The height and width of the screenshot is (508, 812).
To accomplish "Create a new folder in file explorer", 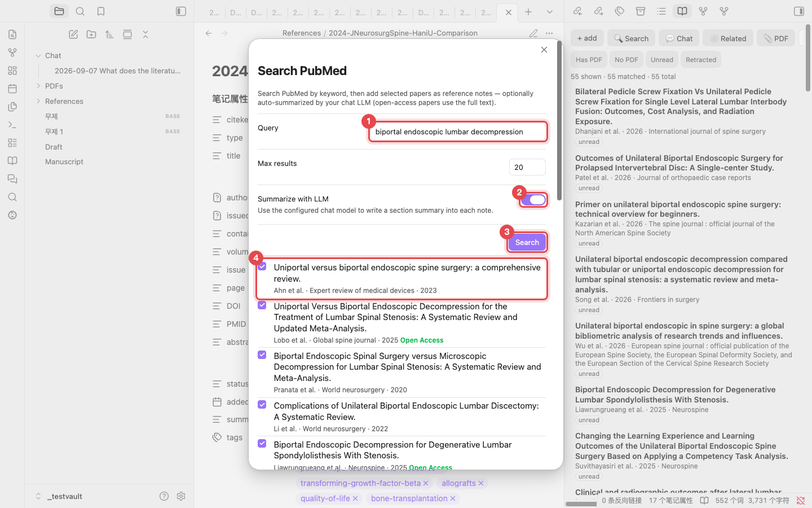I will coord(91,34).
